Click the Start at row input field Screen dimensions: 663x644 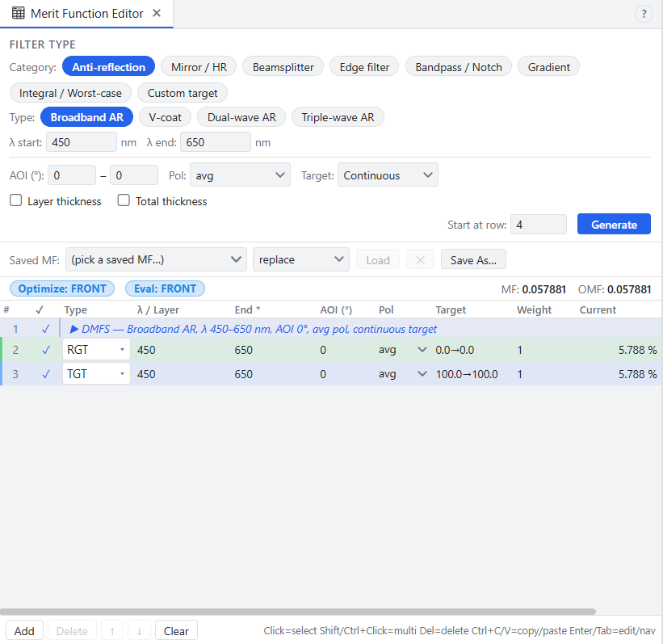tap(539, 225)
